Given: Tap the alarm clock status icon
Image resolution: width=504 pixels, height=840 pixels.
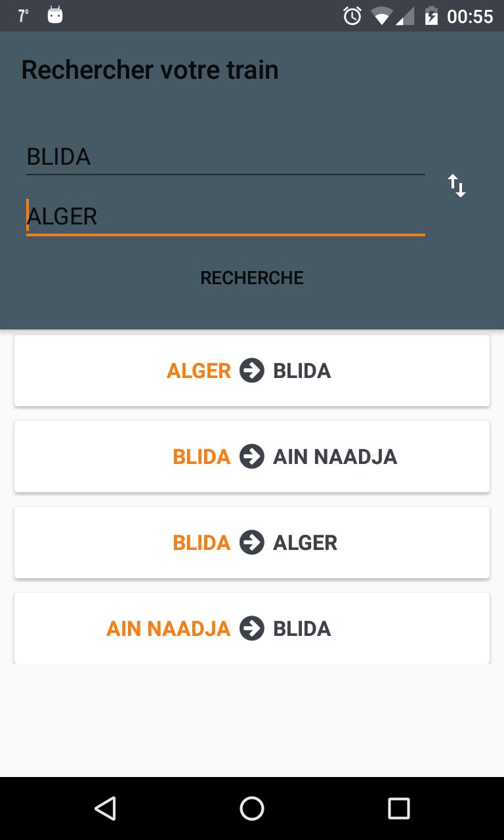Looking at the screenshot, I should 352,16.
